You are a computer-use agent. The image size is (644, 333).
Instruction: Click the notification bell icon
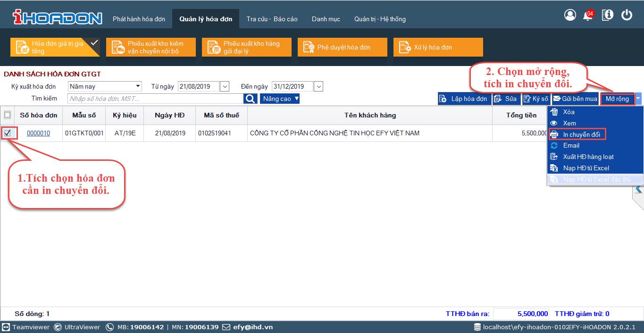(588, 16)
